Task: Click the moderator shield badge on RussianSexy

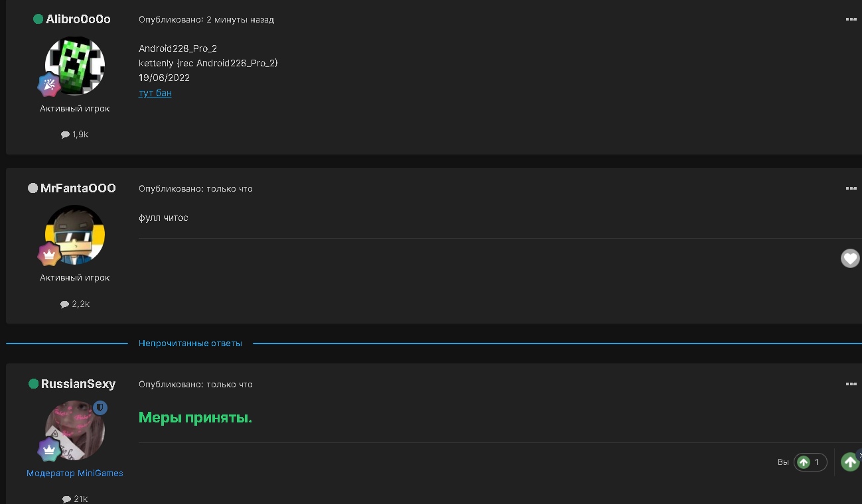Action: pyautogui.click(x=100, y=407)
